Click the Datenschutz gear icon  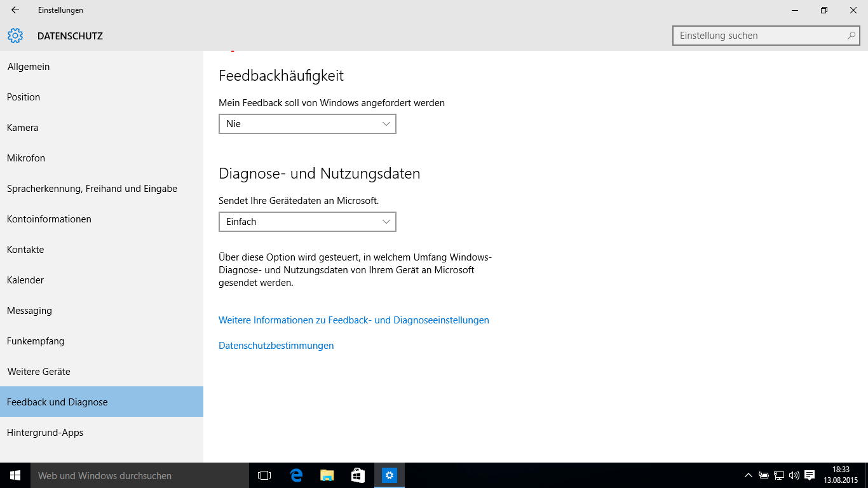coord(15,36)
